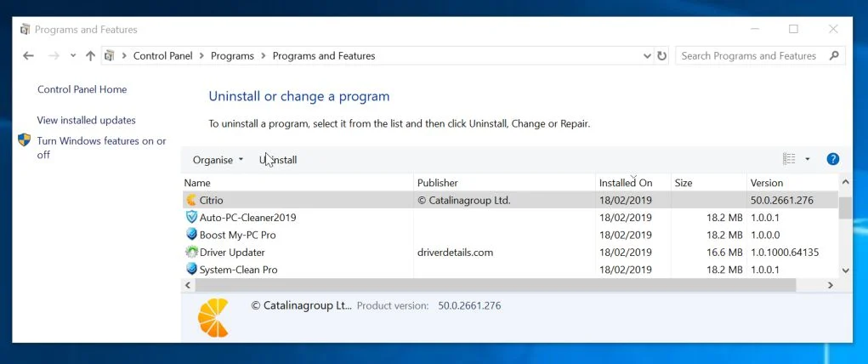Viewport: 868px width, 364px height.
Task: Close the Programs and Features window
Action: 833,29
